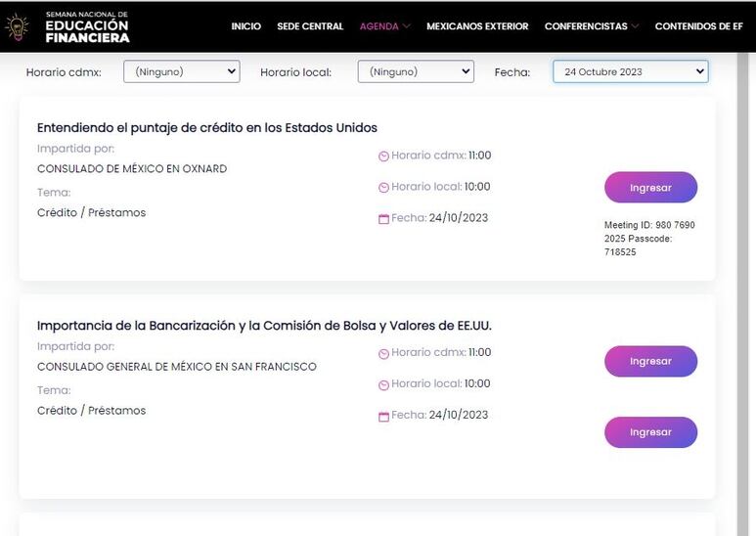Click Ingresar for Oxnard consulate session

coord(651,188)
